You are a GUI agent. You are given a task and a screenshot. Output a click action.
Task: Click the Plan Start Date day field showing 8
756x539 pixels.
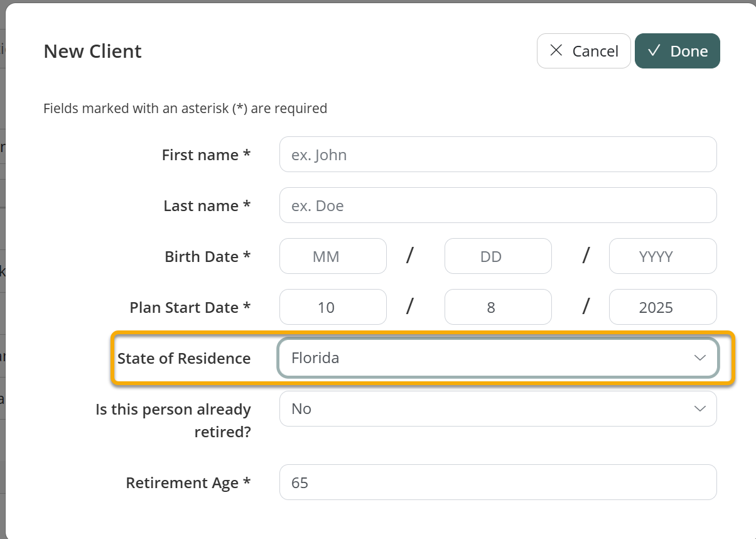click(x=497, y=307)
